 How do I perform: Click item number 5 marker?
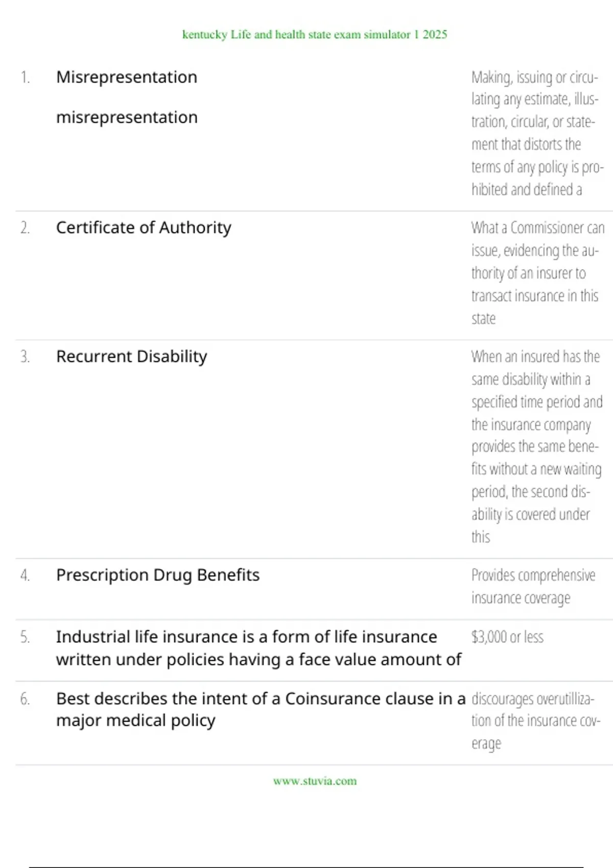(25, 637)
